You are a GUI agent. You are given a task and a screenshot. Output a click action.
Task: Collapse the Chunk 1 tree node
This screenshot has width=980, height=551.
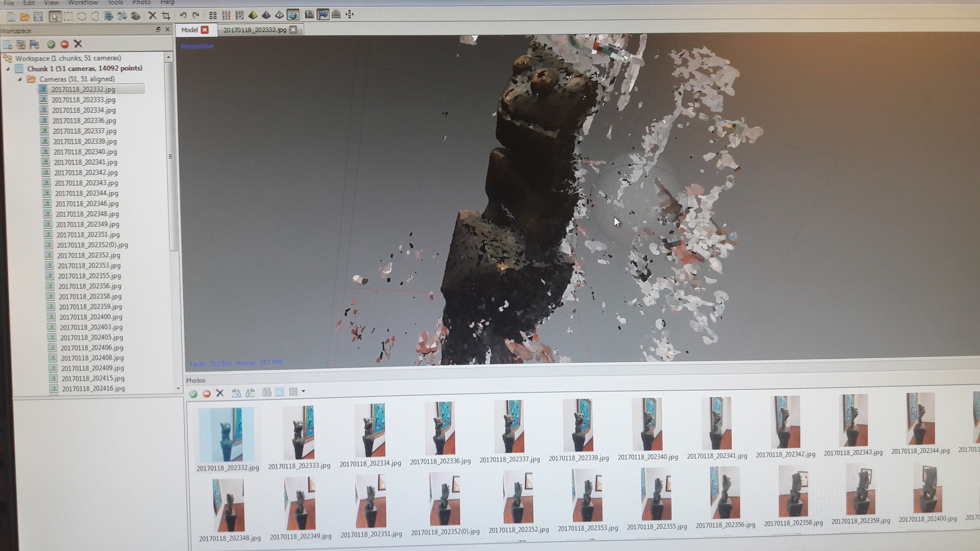point(8,69)
